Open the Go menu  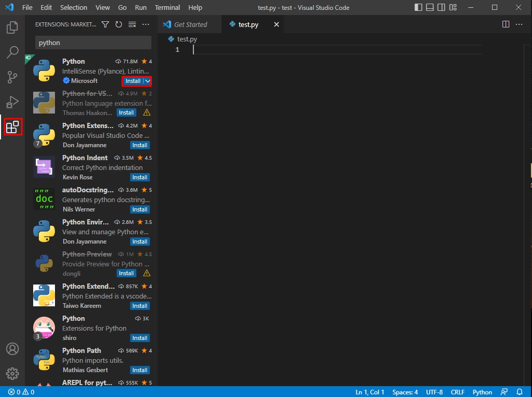[122, 7]
